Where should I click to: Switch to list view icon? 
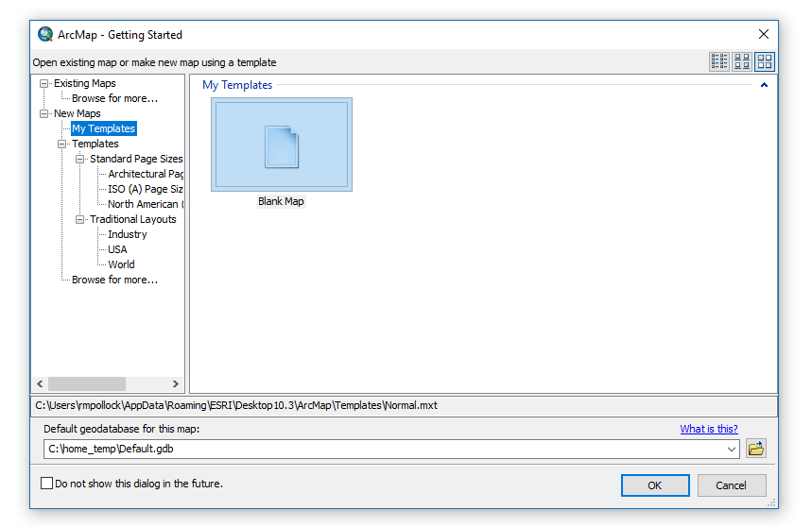coord(719,61)
